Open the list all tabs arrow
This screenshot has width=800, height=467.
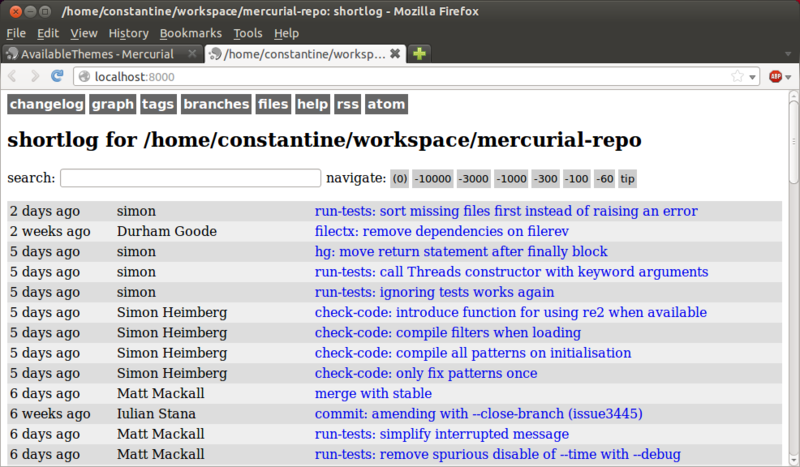pos(788,54)
